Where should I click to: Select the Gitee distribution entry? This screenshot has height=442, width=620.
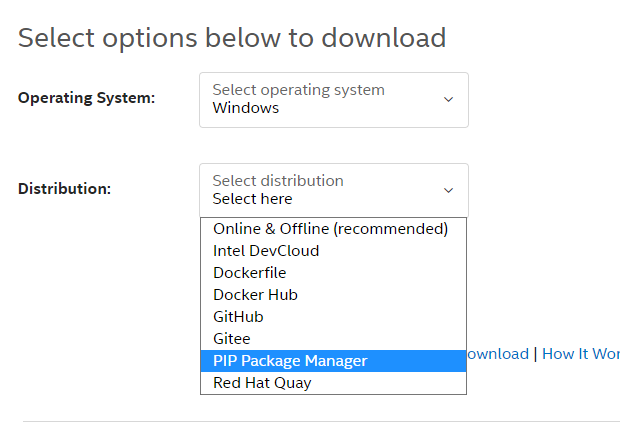(232, 339)
